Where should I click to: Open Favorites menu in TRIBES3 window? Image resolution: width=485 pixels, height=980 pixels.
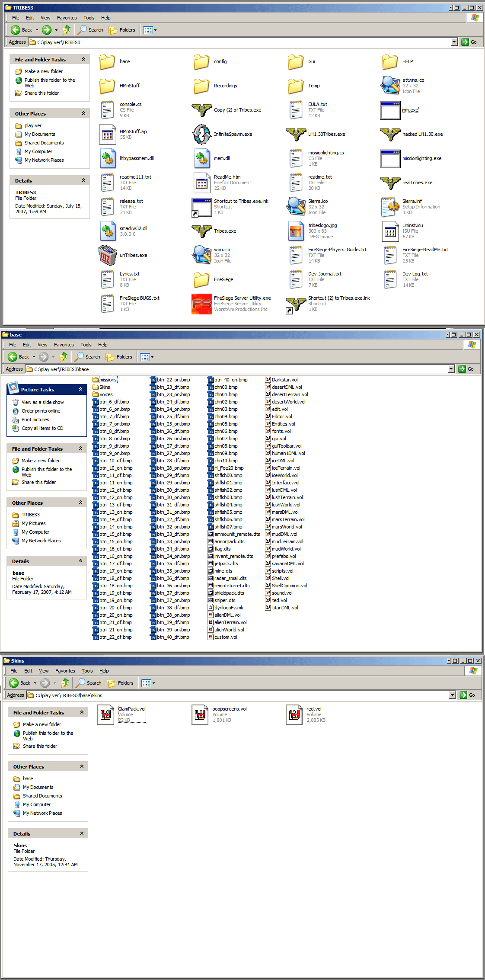point(67,18)
